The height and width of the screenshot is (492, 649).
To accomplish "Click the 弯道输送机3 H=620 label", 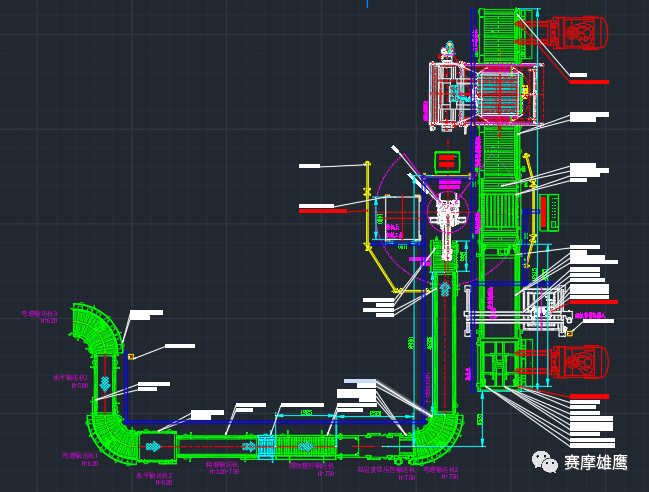I will 40,317.
